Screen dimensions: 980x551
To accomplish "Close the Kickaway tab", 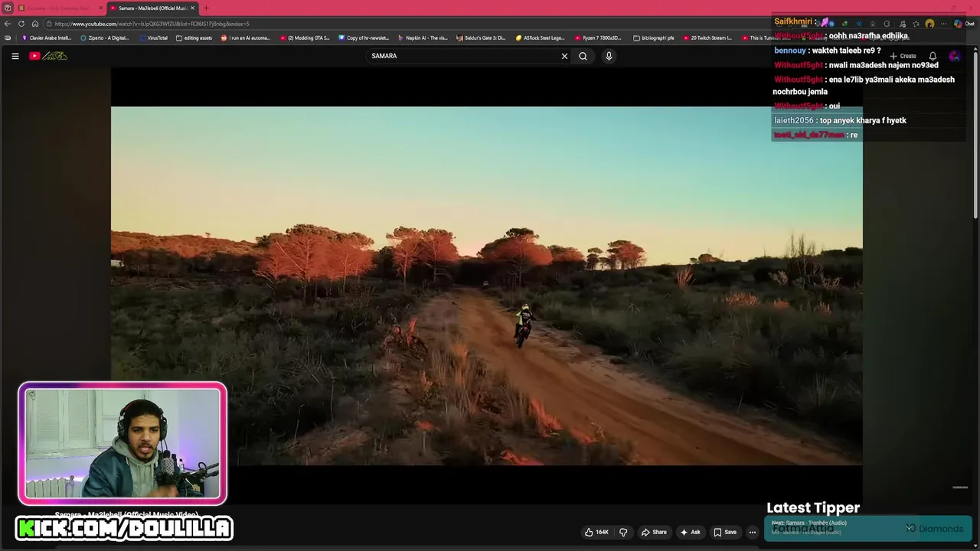I will 100,8.
